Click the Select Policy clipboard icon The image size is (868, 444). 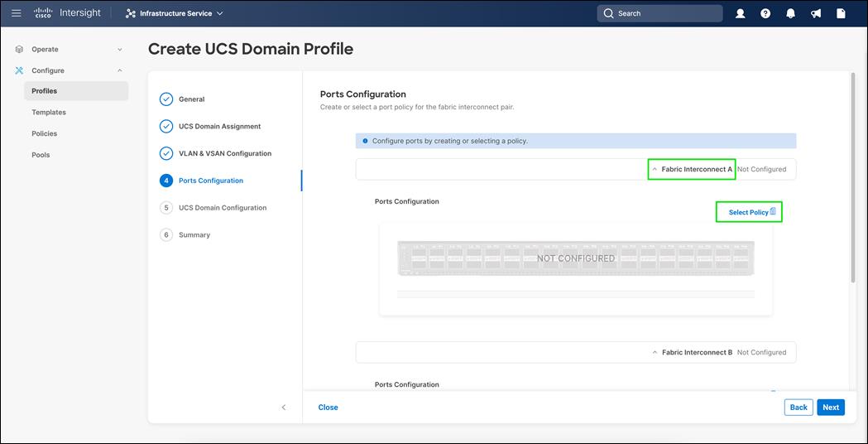pos(773,211)
